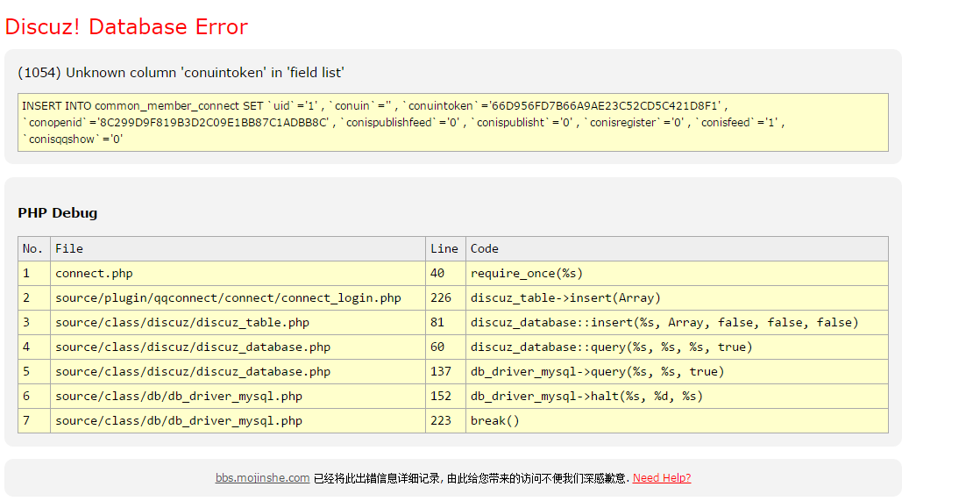
Task: Click the Chinese error-logged apology text
Action: click(472, 478)
